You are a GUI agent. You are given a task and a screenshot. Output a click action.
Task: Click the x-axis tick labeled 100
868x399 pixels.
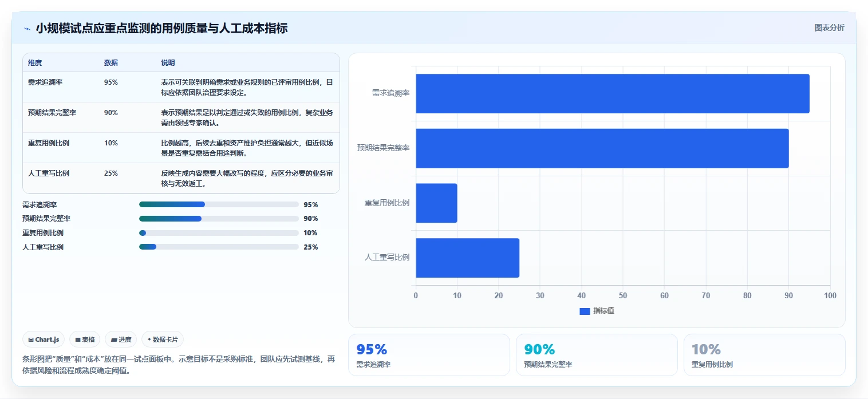[x=830, y=295]
